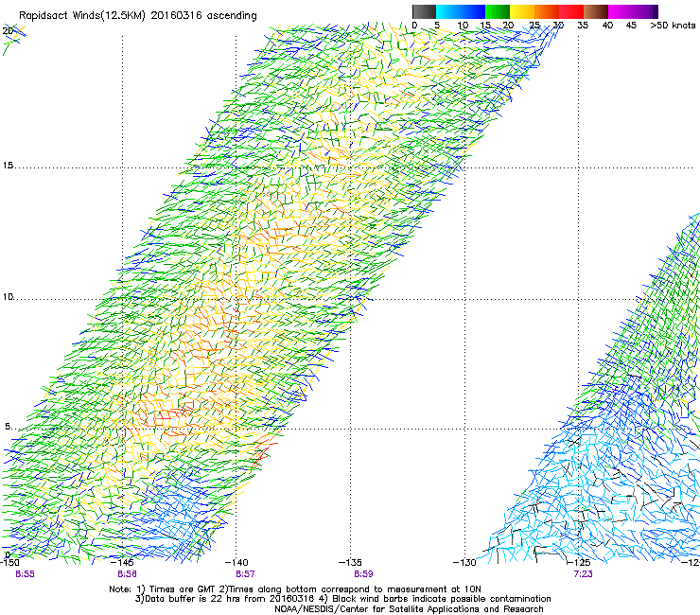Click the note line starting '3)Data buffer is 22 hrs'

pos(342,599)
